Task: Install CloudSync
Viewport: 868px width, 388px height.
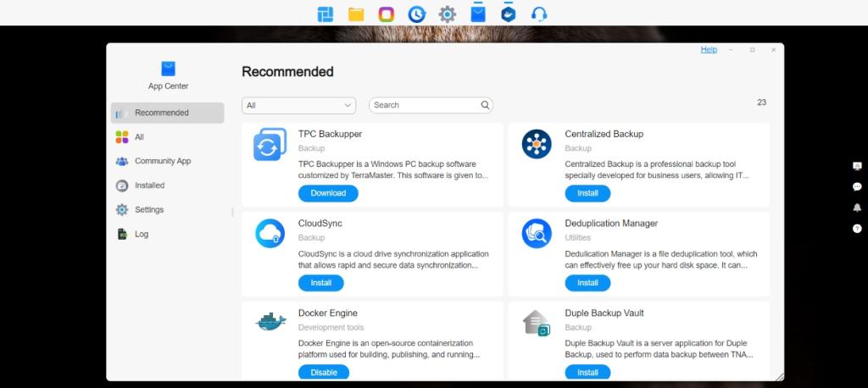Action: coord(321,283)
